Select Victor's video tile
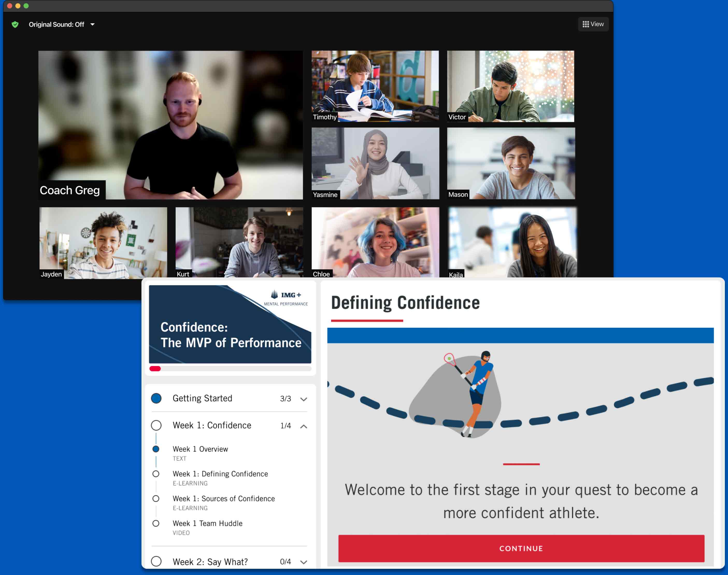The image size is (728, 575). (x=510, y=86)
